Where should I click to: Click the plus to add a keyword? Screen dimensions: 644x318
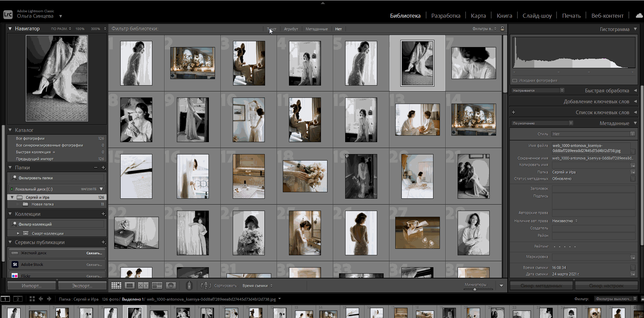click(513, 112)
